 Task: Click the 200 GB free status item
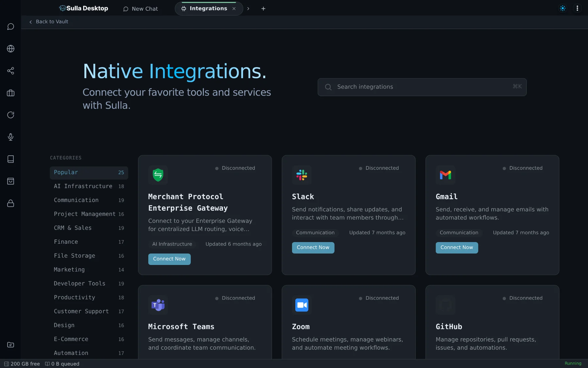click(22, 364)
